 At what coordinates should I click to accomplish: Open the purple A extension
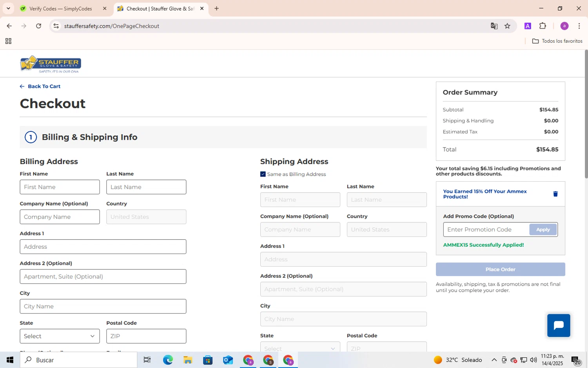pyautogui.click(x=528, y=26)
